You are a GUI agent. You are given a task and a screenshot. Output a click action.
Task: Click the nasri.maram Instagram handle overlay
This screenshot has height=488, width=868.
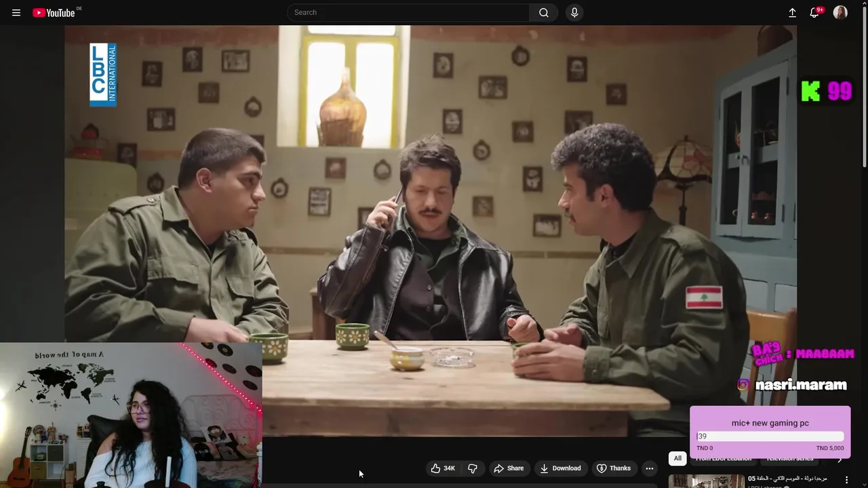tap(801, 385)
